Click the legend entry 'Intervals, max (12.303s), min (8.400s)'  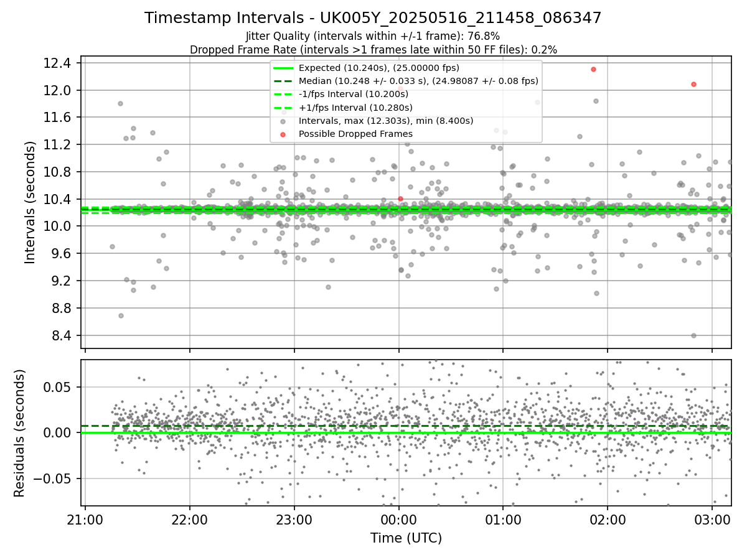pyautogui.click(x=386, y=121)
